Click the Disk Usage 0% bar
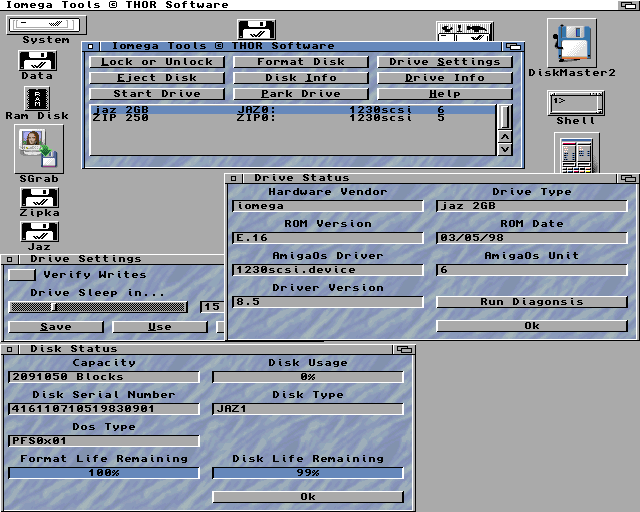This screenshot has width=640, height=512. pos(308,377)
